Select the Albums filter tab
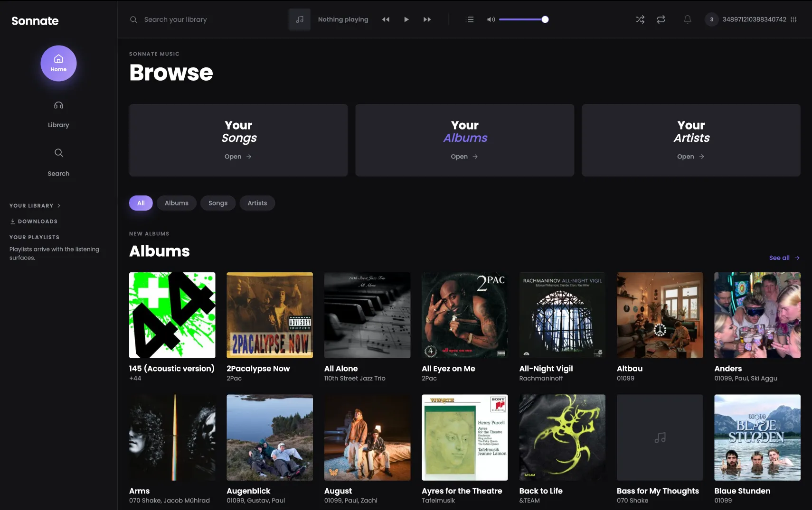812x510 pixels. (177, 203)
